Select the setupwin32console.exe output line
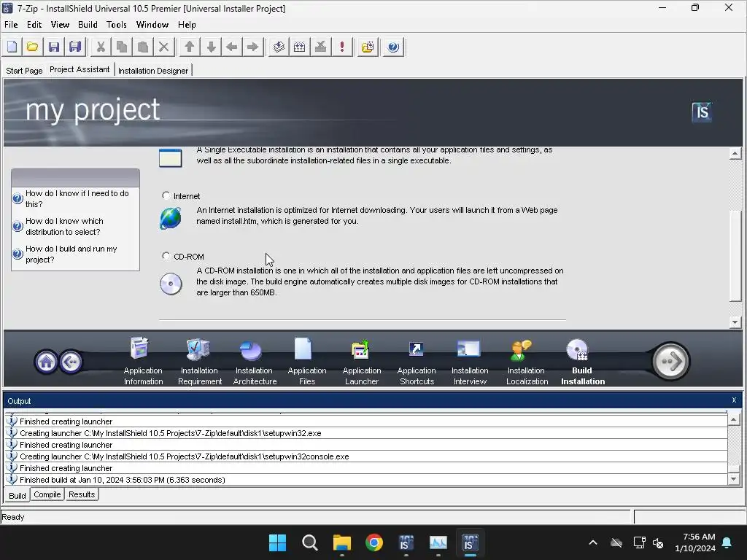Viewport: 747px width, 560px height. pyautogui.click(x=366, y=456)
